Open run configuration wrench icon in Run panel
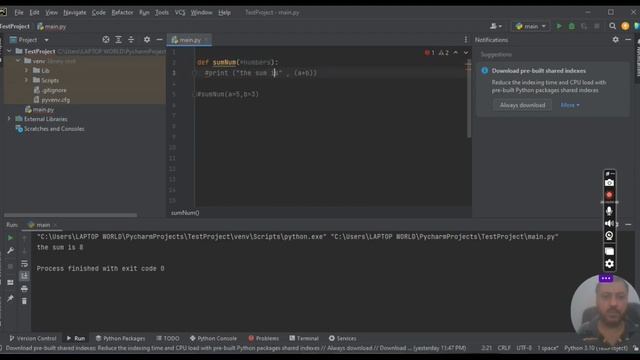The height and width of the screenshot is (360, 640). (10, 250)
